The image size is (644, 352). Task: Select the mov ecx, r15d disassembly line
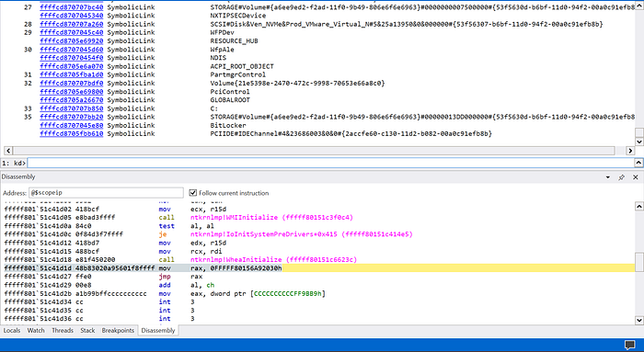(318, 210)
